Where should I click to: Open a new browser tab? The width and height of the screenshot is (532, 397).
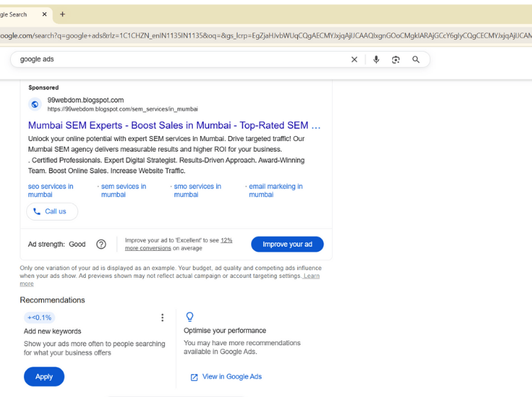[62, 14]
